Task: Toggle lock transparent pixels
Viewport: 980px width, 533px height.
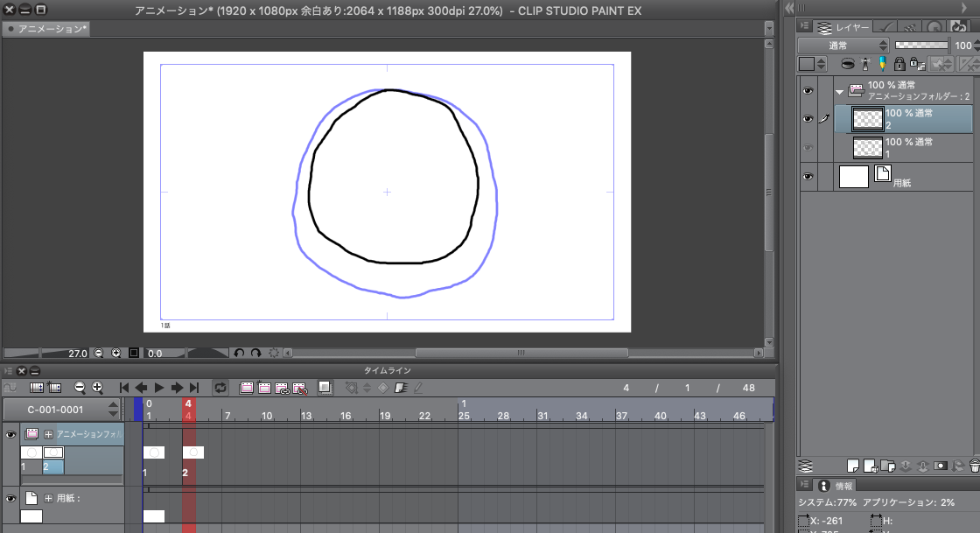Action: pyautogui.click(x=917, y=64)
